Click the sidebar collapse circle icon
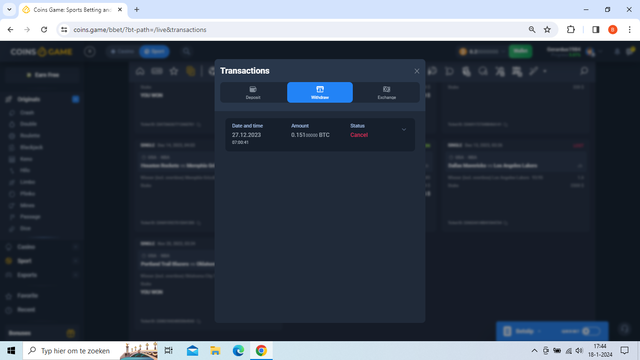640x360 pixels. [90, 51]
